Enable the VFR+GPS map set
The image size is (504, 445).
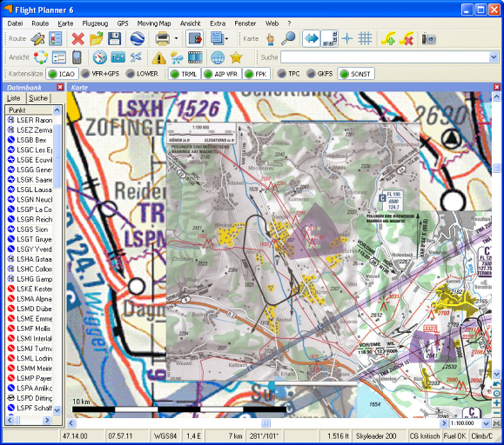(x=101, y=74)
